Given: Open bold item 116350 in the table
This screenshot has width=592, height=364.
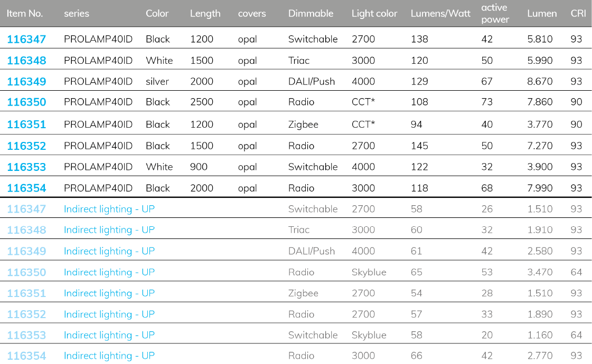Looking at the screenshot, I should (26, 102).
